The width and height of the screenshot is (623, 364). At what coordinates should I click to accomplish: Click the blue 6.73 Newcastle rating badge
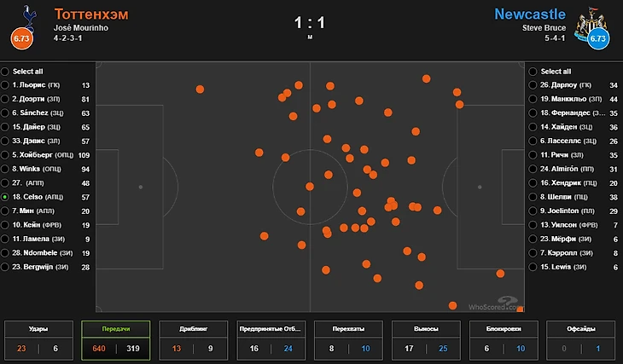(597, 38)
